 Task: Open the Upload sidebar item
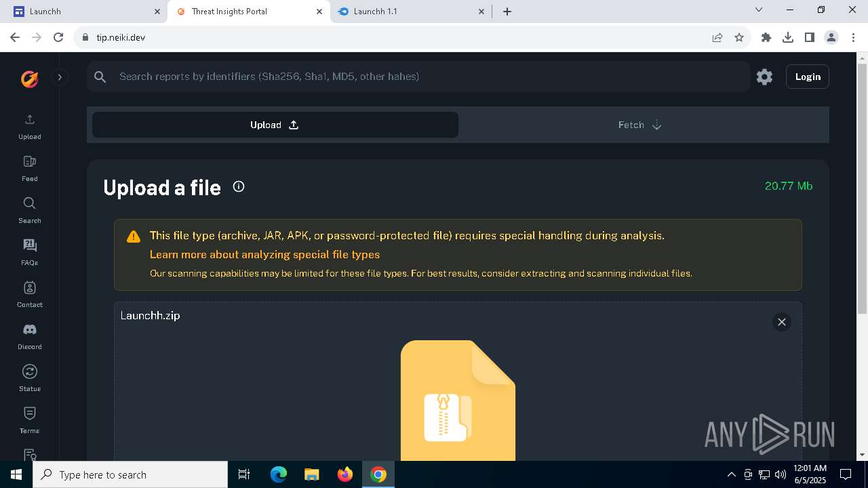click(30, 127)
